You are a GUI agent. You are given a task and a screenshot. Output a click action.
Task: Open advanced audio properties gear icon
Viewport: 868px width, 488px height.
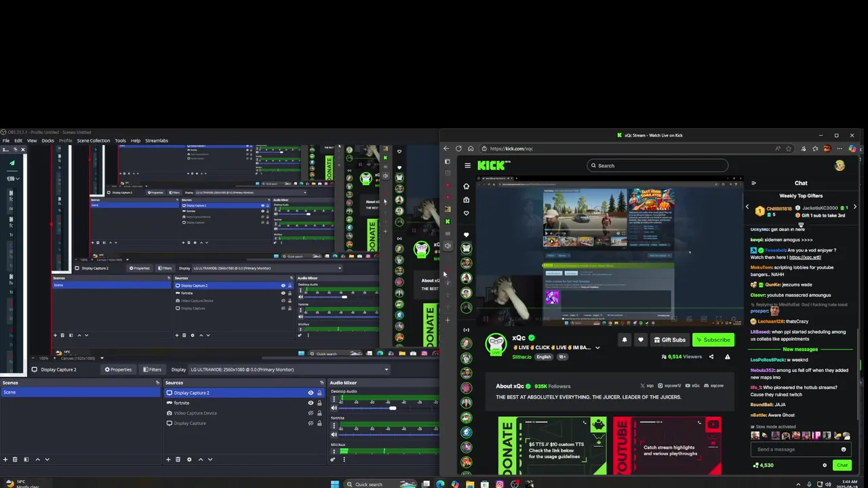pos(332,460)
